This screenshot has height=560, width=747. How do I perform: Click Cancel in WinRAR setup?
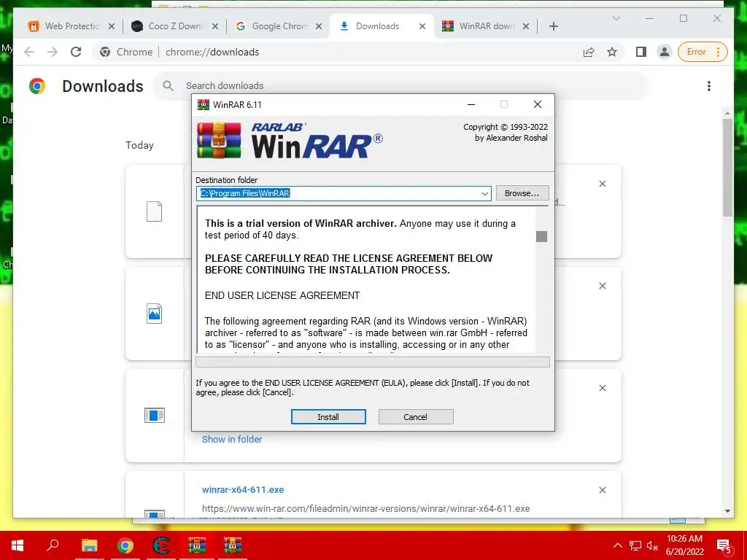click(x=415, y=416)
